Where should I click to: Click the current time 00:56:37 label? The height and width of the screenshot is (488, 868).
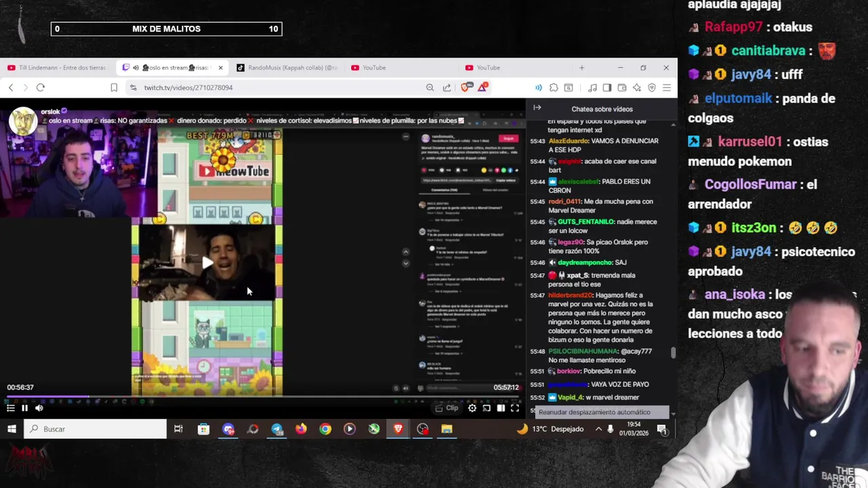[x=20, y=388]
